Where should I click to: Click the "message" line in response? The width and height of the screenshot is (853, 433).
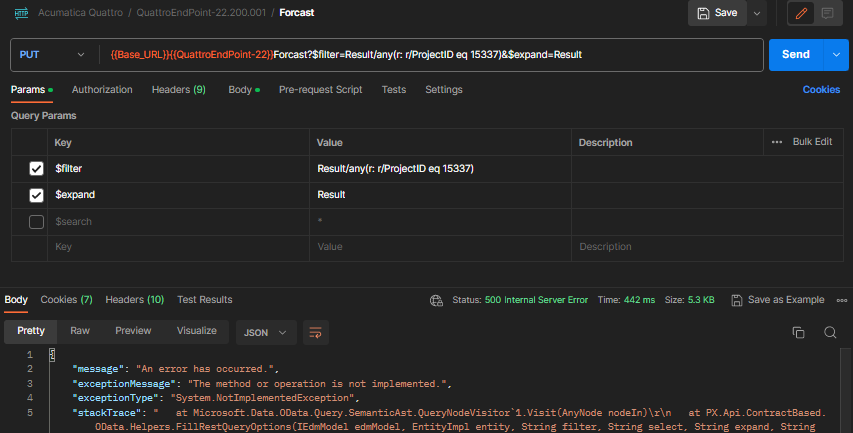point(176,369)
